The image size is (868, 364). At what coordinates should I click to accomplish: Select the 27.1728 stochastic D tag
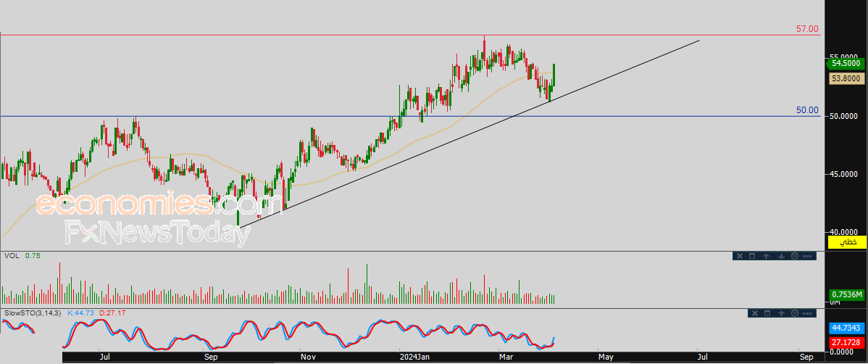coord(846,342)
